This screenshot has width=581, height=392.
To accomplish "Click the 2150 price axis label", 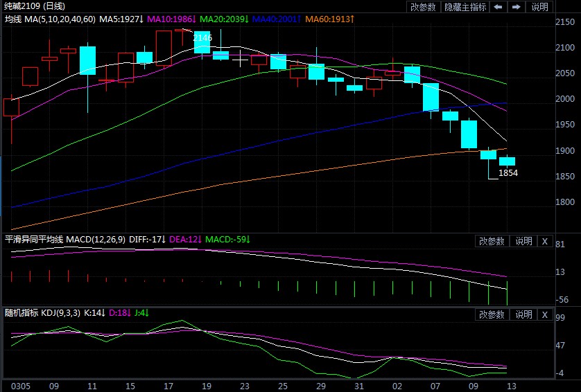I will pos(565,22).
